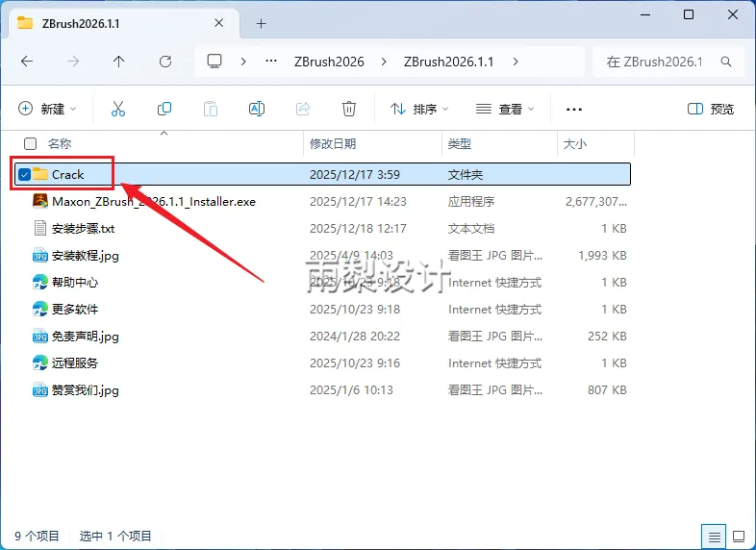
Task: Sort by 修改日期 column header
Action: pos(333,143)
